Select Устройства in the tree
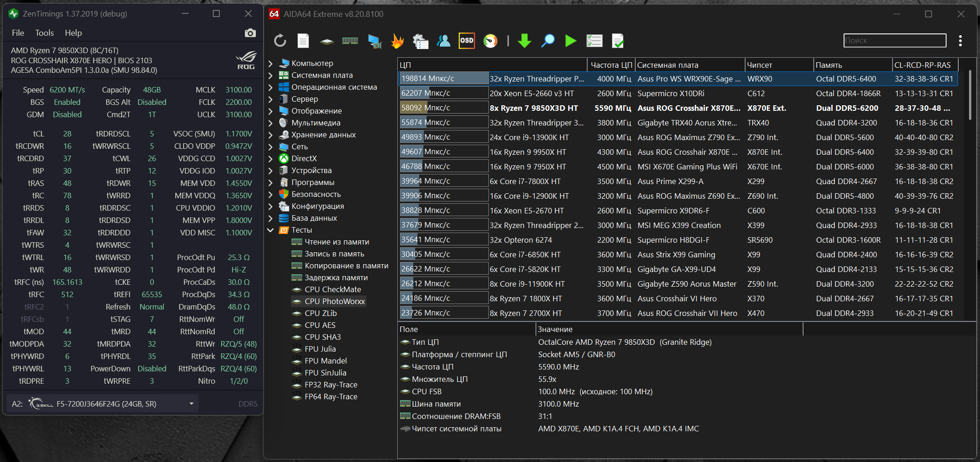The height and width of the screenshot is (462, 980). coord(311,170)
